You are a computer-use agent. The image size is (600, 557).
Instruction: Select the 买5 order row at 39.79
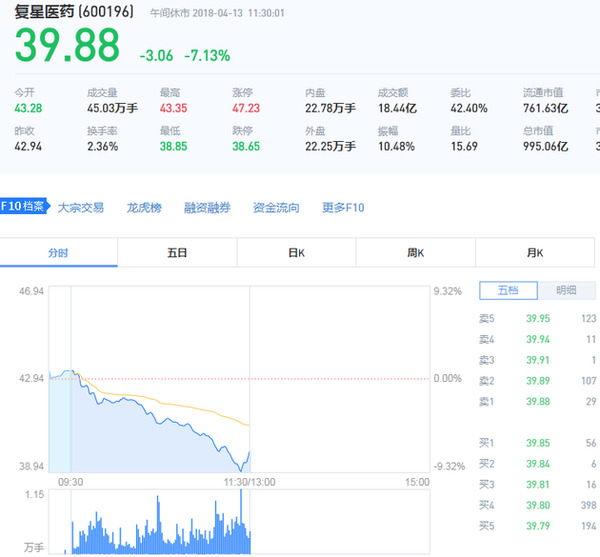538,525
